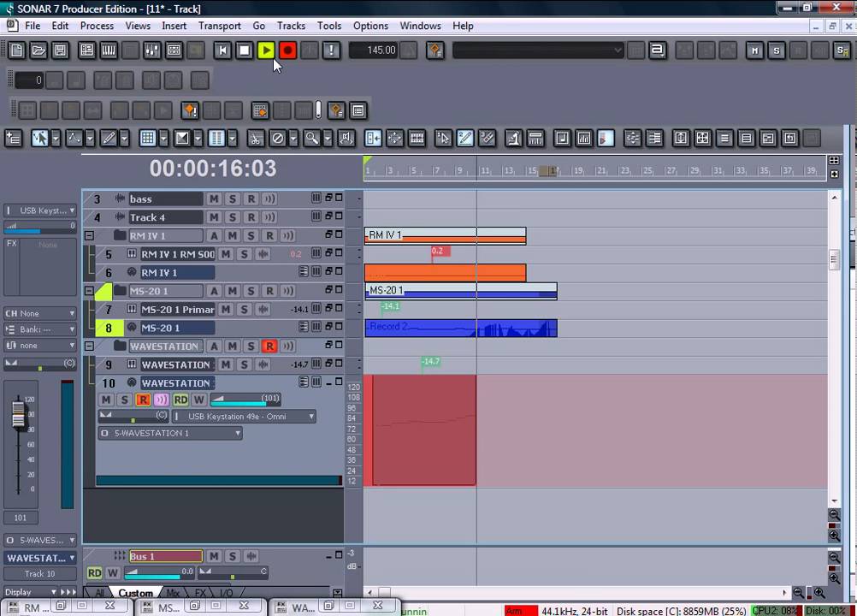Screen dimensions: 857x616
Task: Collapse the RM IV 1 track folder
Action: coord(89,235)
